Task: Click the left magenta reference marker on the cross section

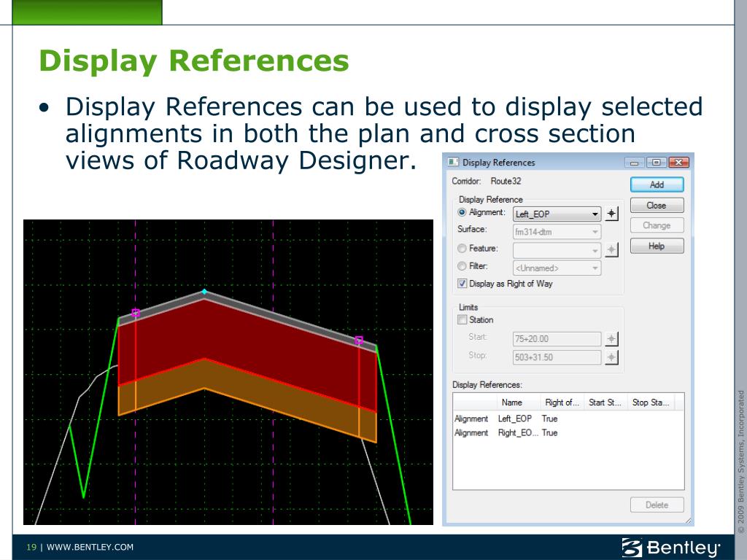Action: [x=135, y=313]
